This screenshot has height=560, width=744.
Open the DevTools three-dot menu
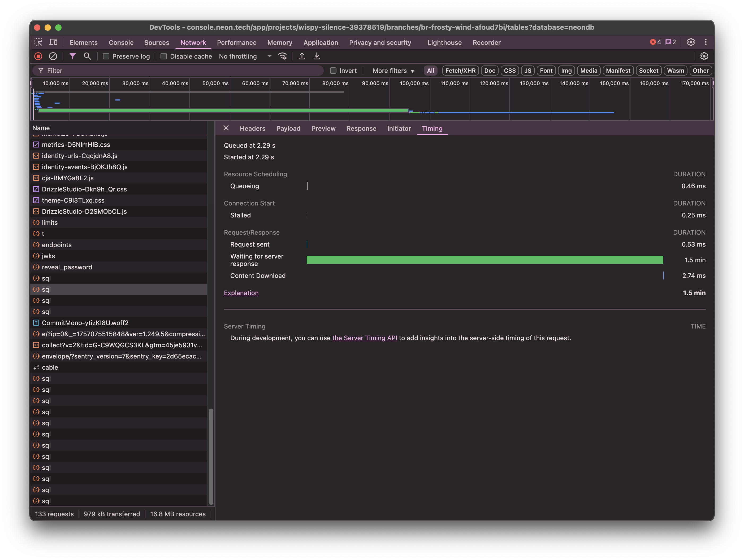(706, 42)
